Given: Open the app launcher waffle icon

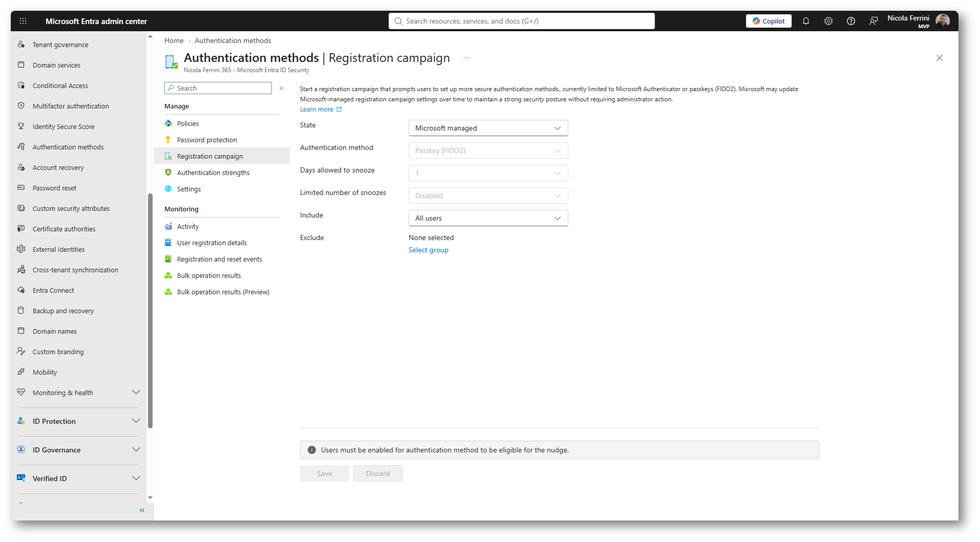Looking at the screenshot, I should (23, 21).
